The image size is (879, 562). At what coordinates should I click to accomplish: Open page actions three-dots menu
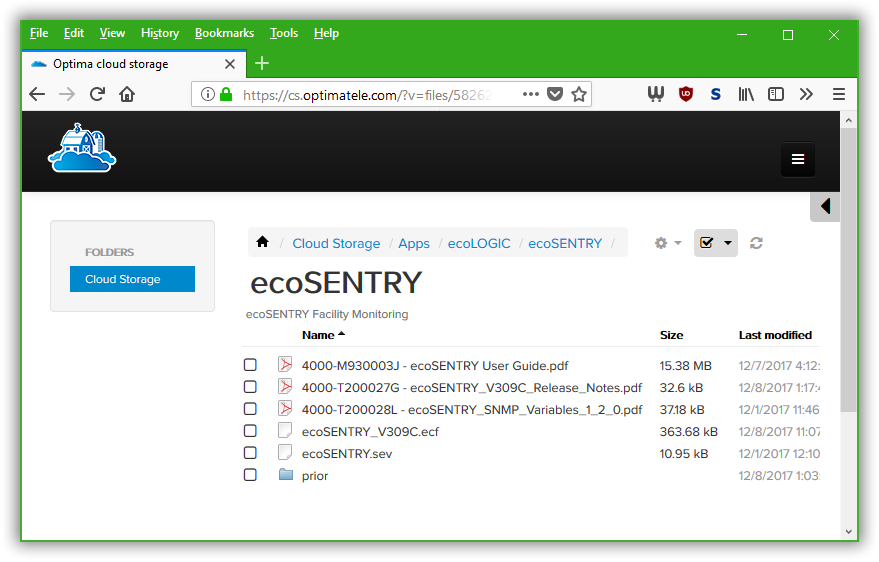pyautogui.click(x=530, y=94)
